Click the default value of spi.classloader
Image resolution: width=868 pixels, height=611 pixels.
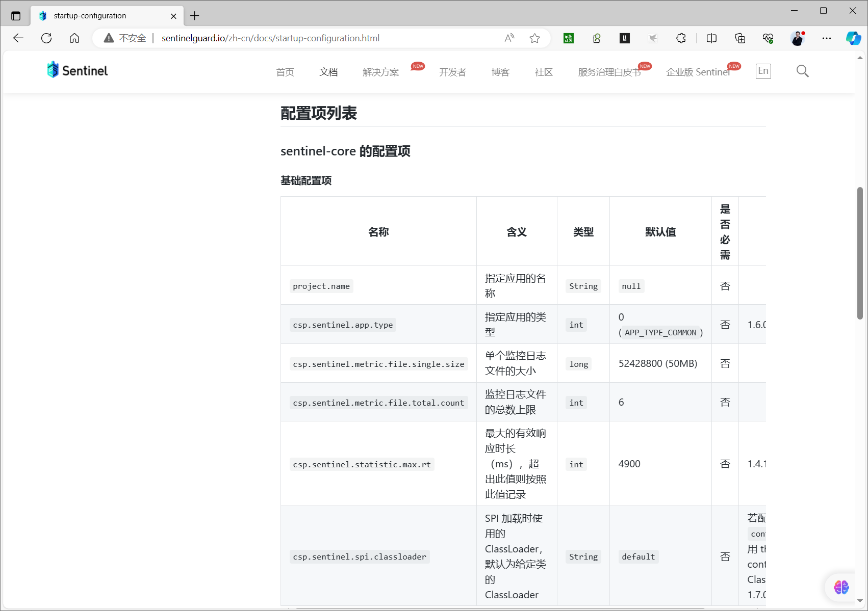(639, 556)
